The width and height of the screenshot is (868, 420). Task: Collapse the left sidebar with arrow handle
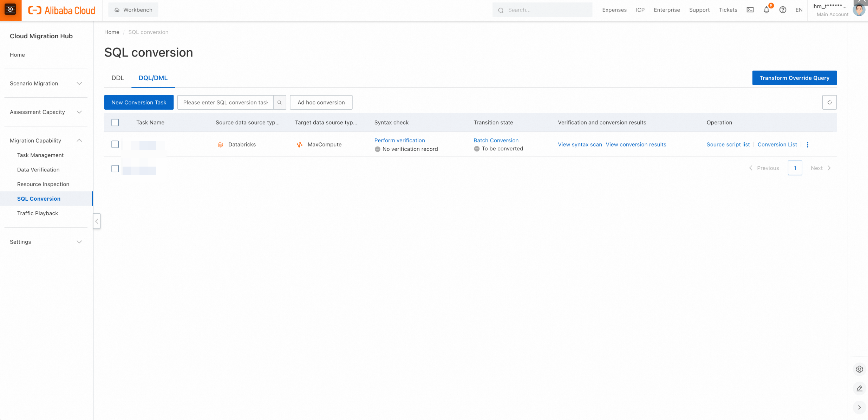97,221
